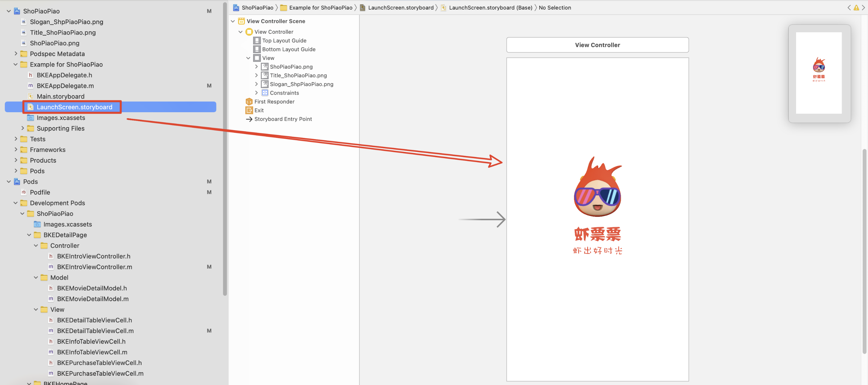The image size is (868, 385).
Task: Open BKEPurchaseTableViewCell.m file
Action: click(100, 374)
